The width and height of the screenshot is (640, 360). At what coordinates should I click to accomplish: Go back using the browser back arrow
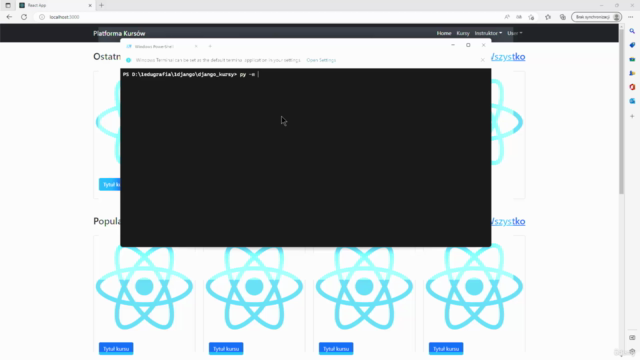click(x=9, y=17)
